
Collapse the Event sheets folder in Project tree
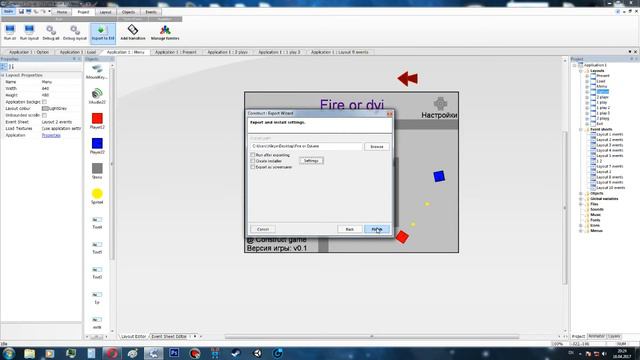click(x=581, y=129)
